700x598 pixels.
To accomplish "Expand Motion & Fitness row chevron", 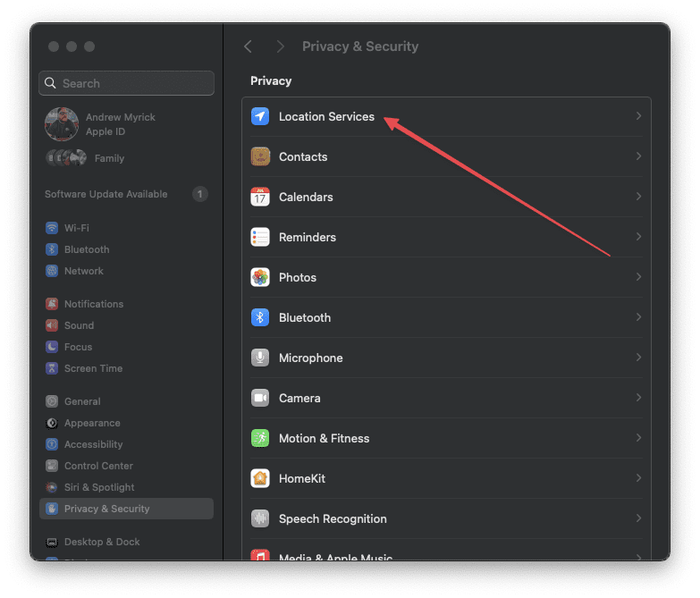I will [x=638, y=437].
